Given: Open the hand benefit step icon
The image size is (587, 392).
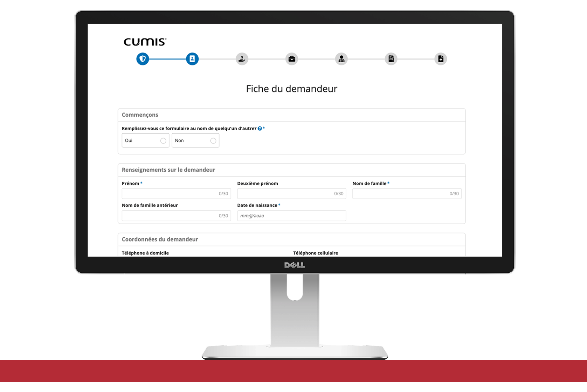Looking at the screenshot, I should click(x=242, y=59).
